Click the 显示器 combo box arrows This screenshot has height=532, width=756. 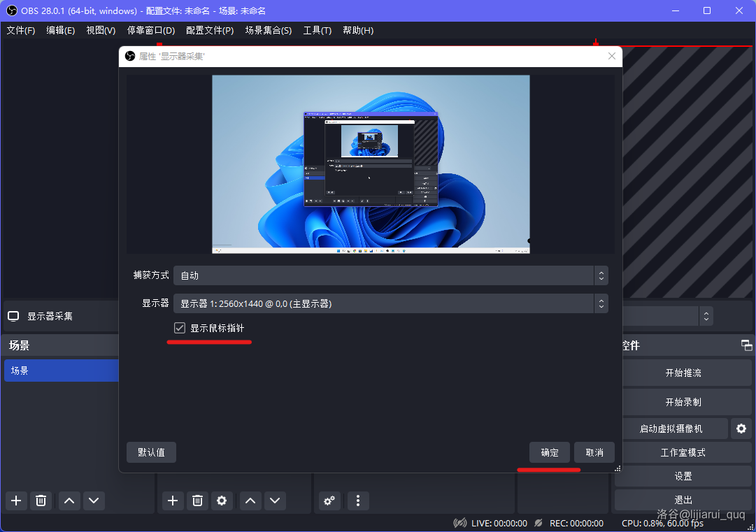(601, 303)
